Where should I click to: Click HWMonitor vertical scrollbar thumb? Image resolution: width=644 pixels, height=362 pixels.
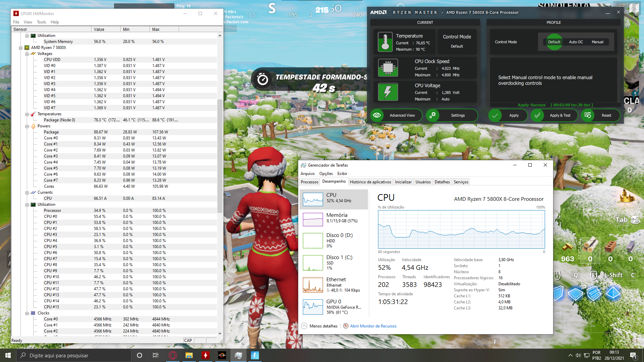220,156
